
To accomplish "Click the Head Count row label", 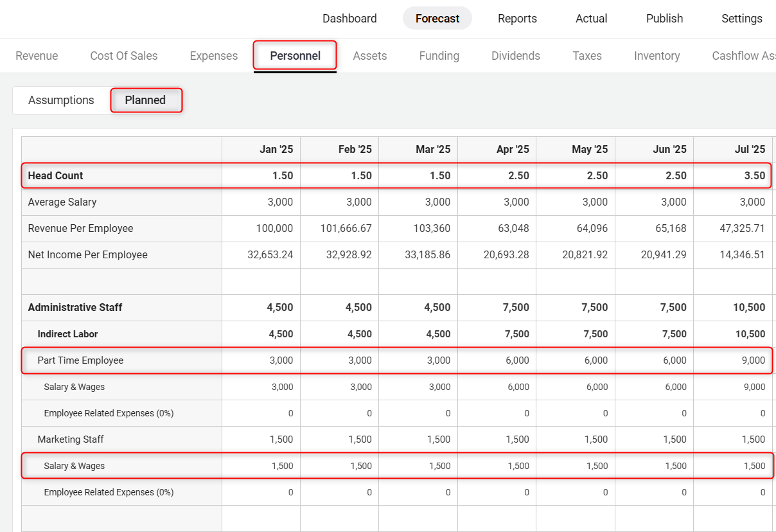I will point(56,175).
